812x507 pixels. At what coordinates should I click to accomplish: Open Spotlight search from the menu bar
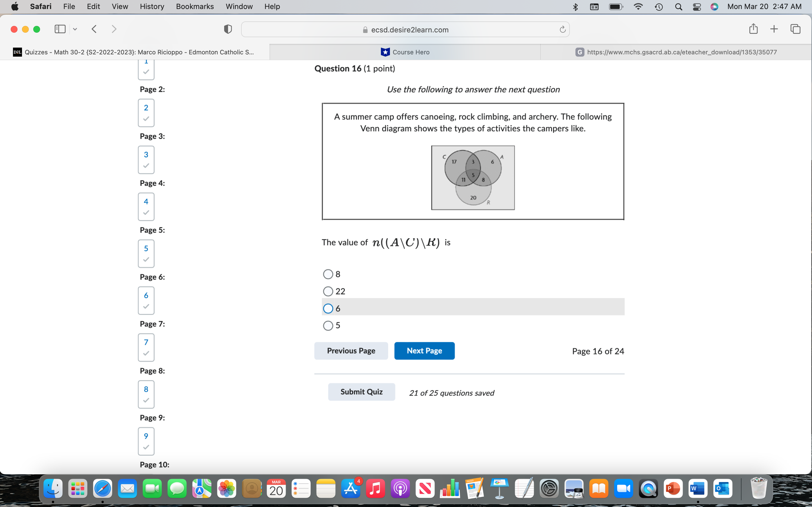click(x=678, y=6)
